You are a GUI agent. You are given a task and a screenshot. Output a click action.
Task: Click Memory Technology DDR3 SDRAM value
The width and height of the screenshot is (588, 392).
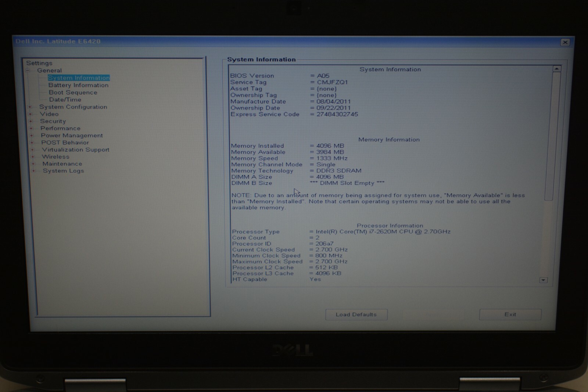338,171
